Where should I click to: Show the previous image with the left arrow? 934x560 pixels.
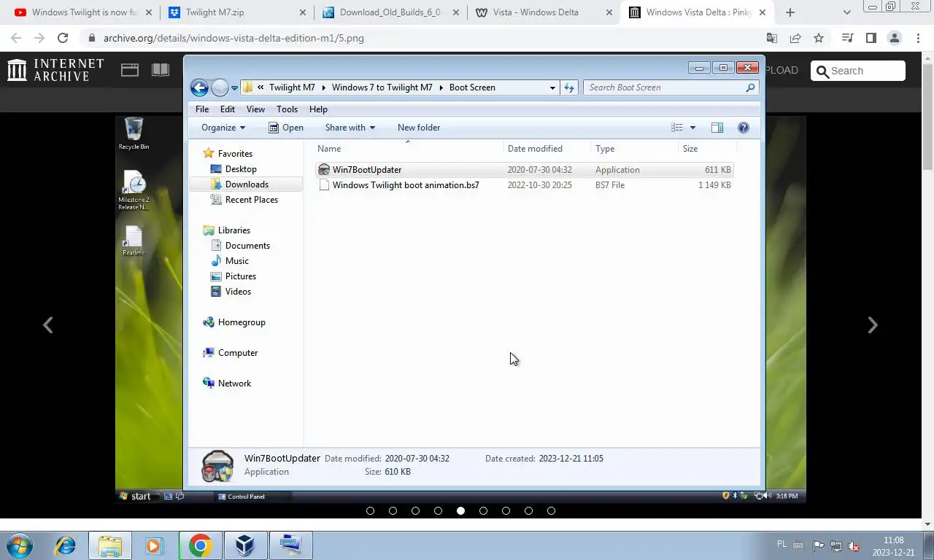(x=47, y=325)
